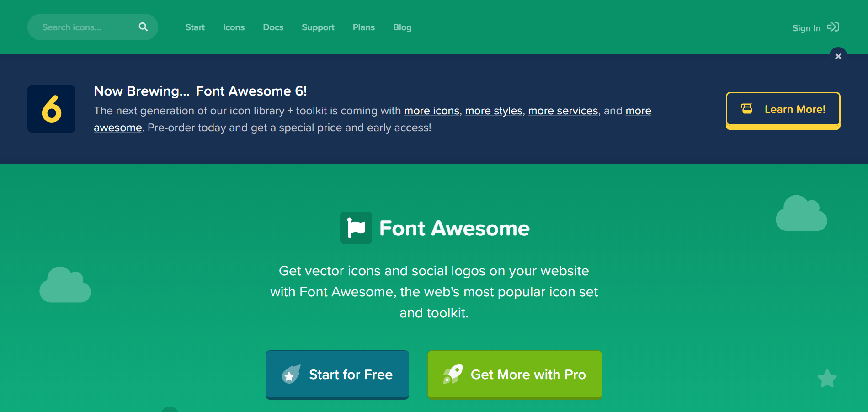This screenshot has width=868, height=412.
Task: Follow the 'more icons' link
Action: [431, 111]
